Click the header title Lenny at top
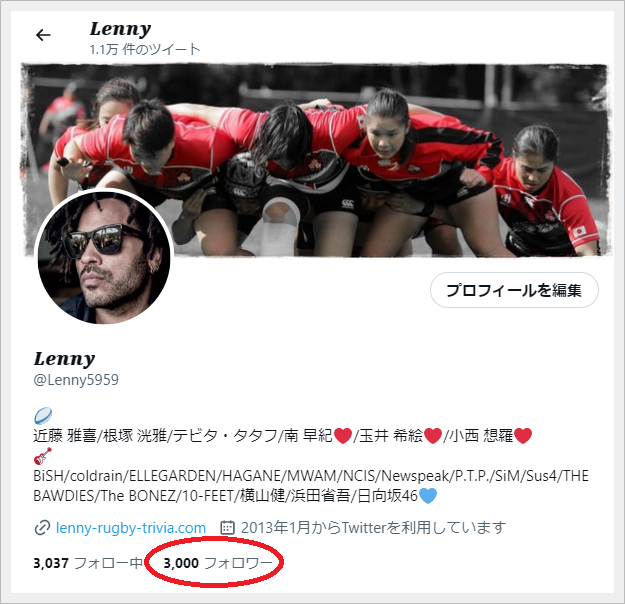 tap(120, 29)
